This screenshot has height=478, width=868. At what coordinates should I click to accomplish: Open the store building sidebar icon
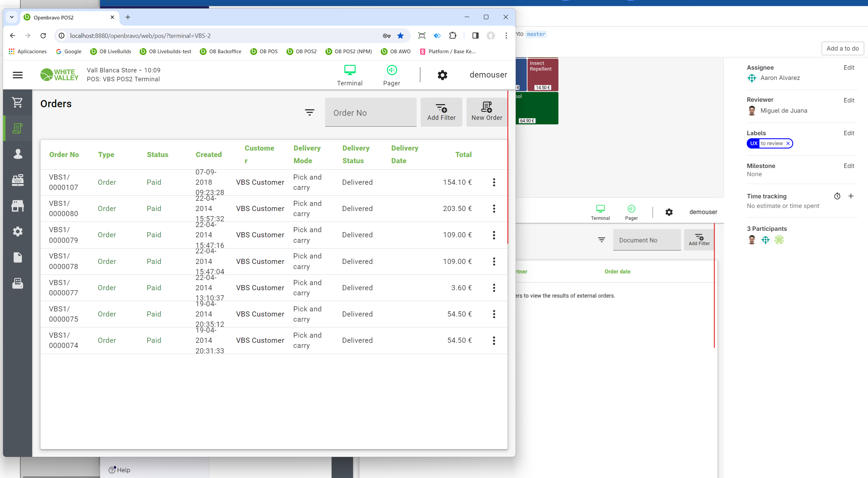17,206
